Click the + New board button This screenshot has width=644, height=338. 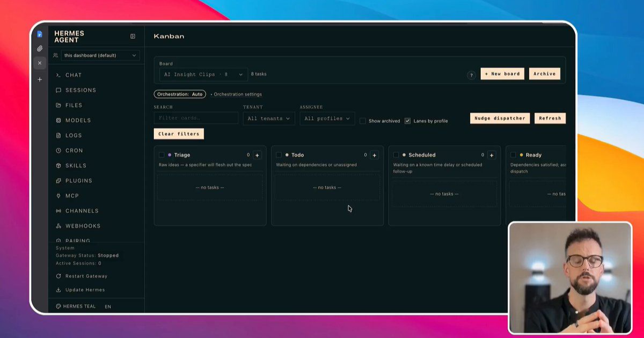click(x=502, y=74)
